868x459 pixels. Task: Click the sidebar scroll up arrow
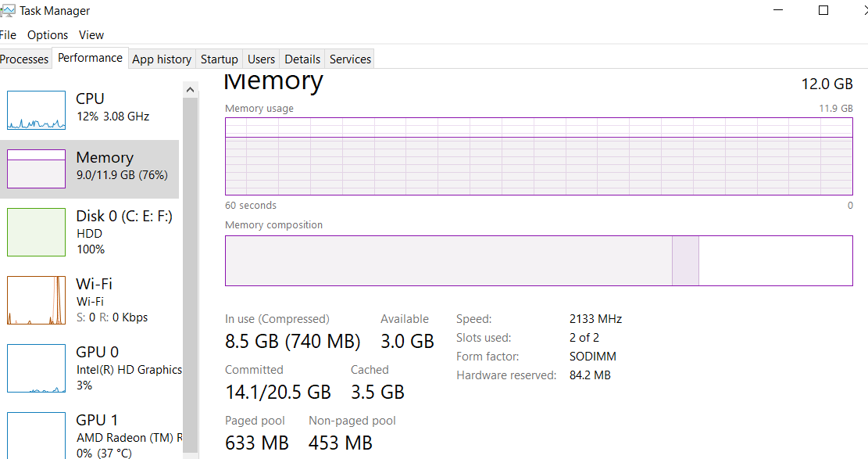click(190, 89)
